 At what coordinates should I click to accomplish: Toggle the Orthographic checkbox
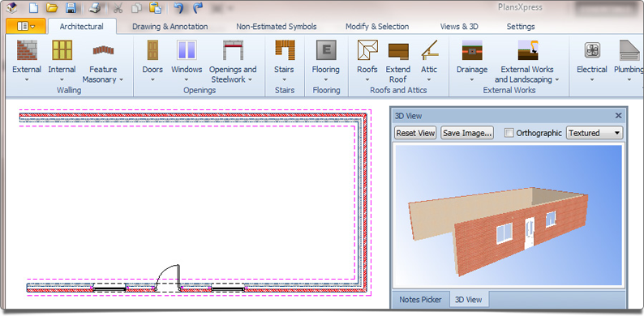[509, 133]
